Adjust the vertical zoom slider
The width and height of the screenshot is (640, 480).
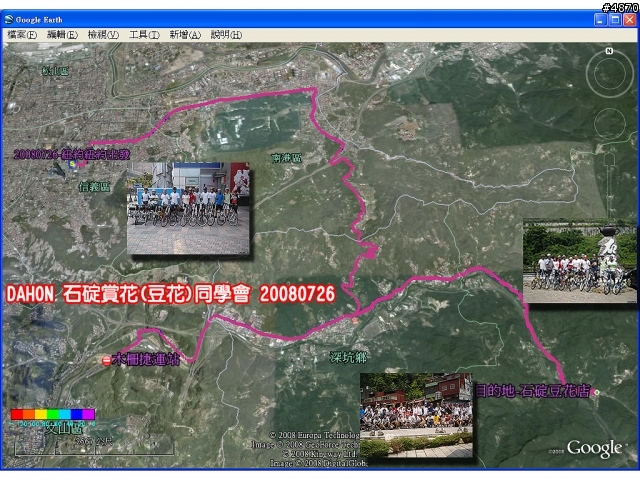coord(610,184)
